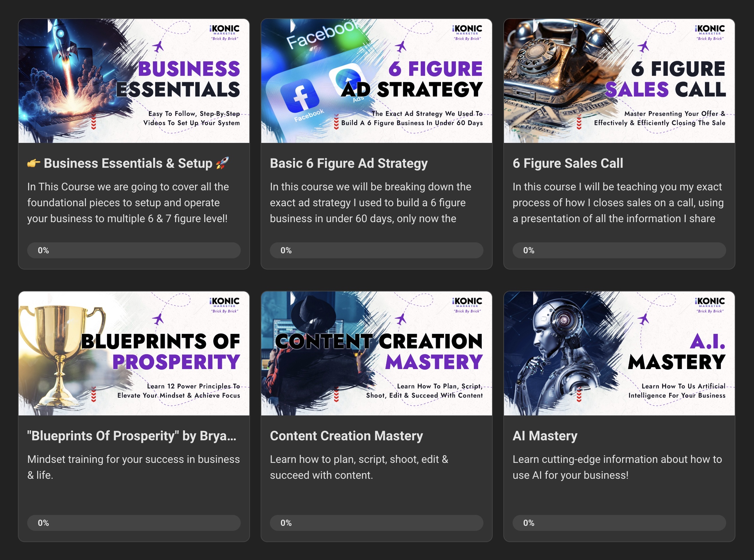This screenshot has height=560, width=754.
Task: Open the A.I. Mastery thumbnail image
Action: [x=619, y=353]
